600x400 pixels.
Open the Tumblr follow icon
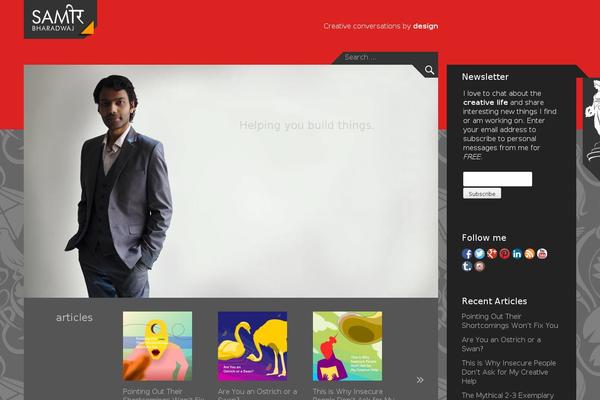click(x=466, y=266)
